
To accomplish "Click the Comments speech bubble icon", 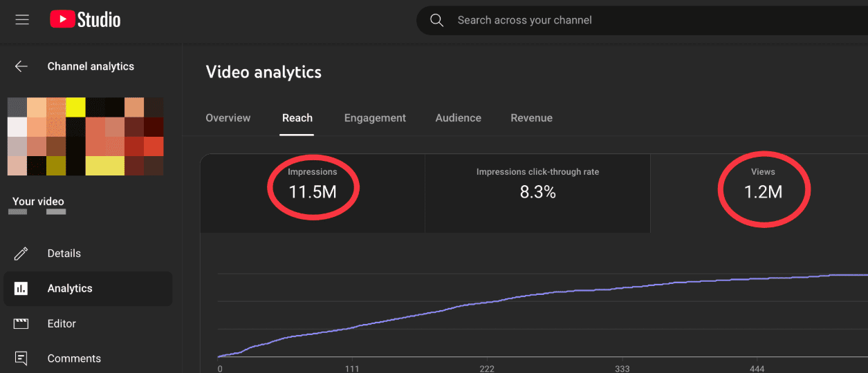I will [21, 358].
